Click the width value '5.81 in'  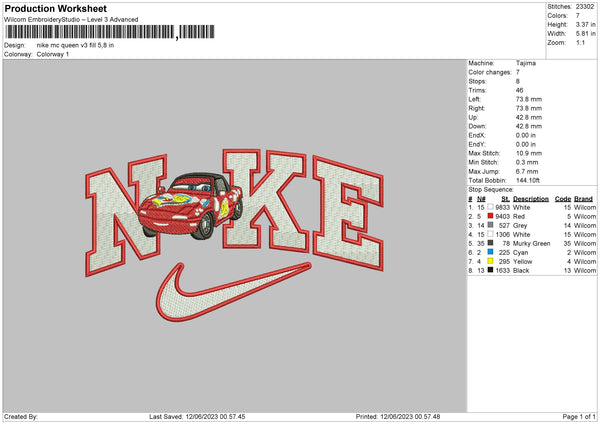click(585, 34)
